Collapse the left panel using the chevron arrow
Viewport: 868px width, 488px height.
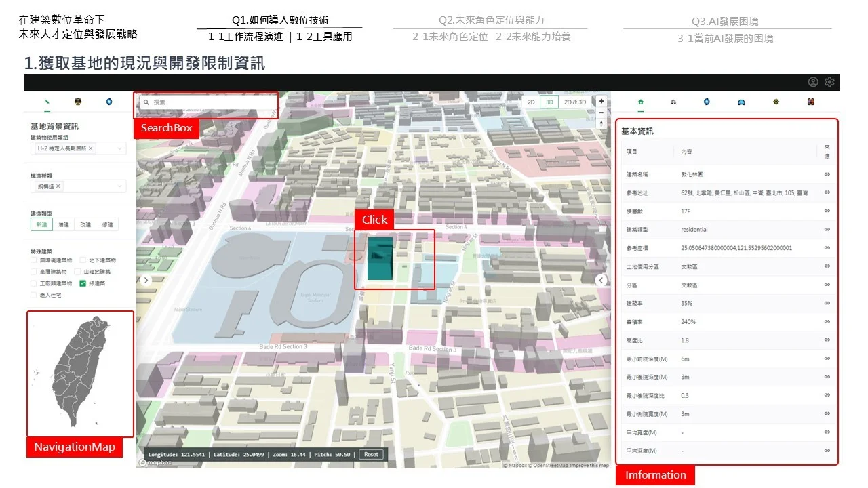(145, 279)
